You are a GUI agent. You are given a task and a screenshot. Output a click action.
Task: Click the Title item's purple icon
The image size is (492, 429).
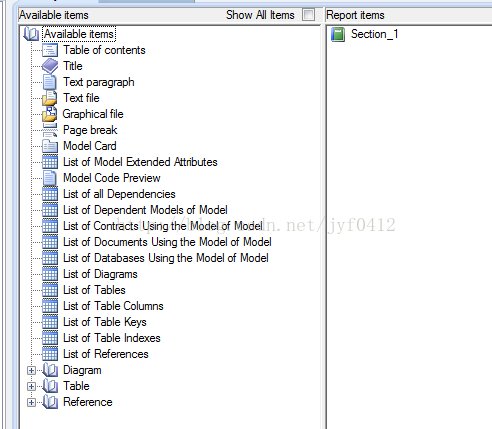[50, 66]
